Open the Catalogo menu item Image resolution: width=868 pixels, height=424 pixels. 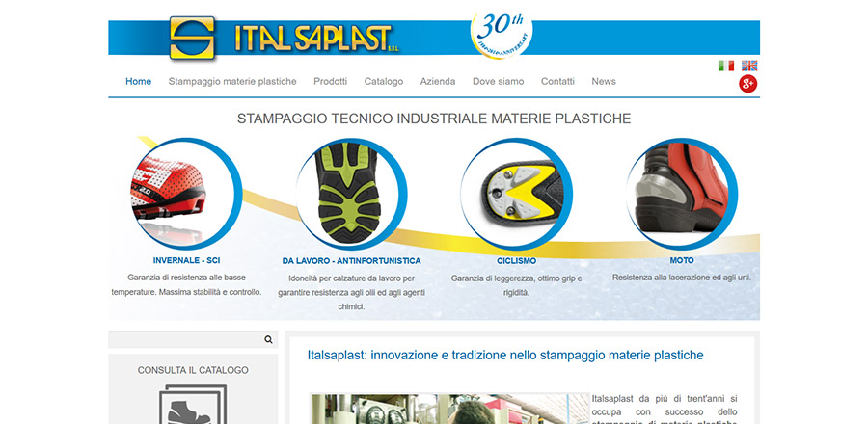tap(384, 82)
